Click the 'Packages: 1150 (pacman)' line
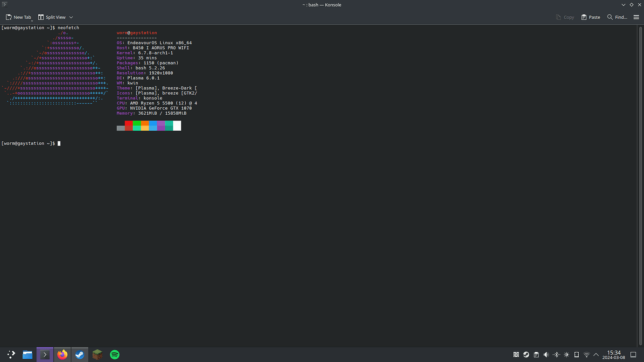Screen dimensions: 644x362 147,63
